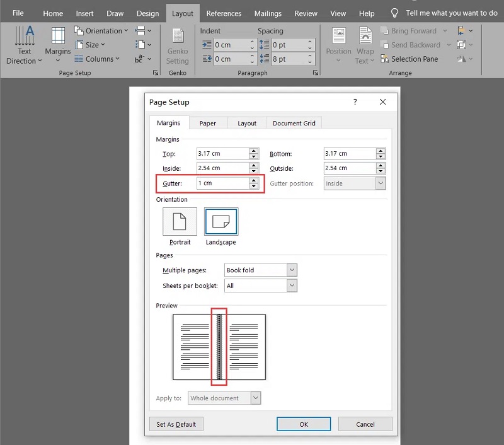Expand the Send Backward dropdown arrow
Screen dimensions: 504x445
pyautogui.click(x=449, y=45)
